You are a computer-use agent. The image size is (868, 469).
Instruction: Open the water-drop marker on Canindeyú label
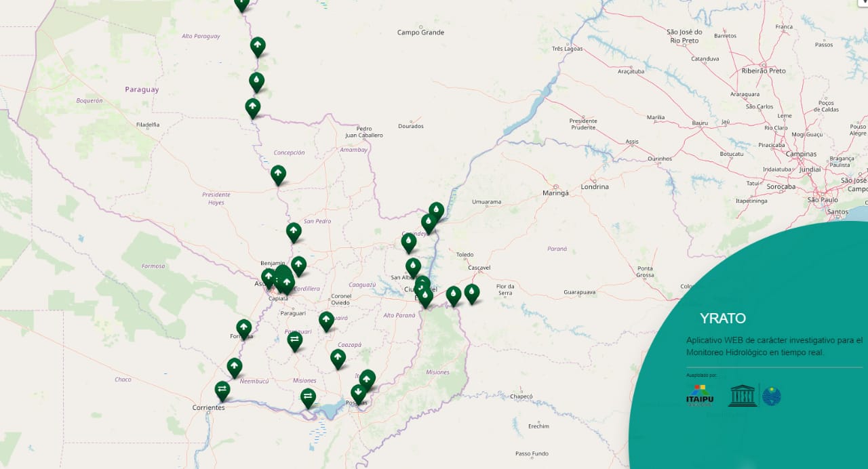click(429, 223)
